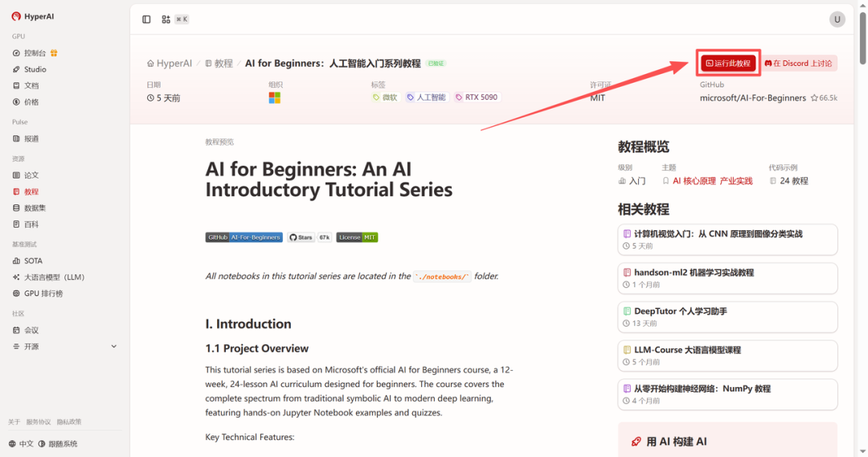This screenshot has height=457, width=868.
Task: Switch theme with 跟随系统 option
Action: click(58, 443)
